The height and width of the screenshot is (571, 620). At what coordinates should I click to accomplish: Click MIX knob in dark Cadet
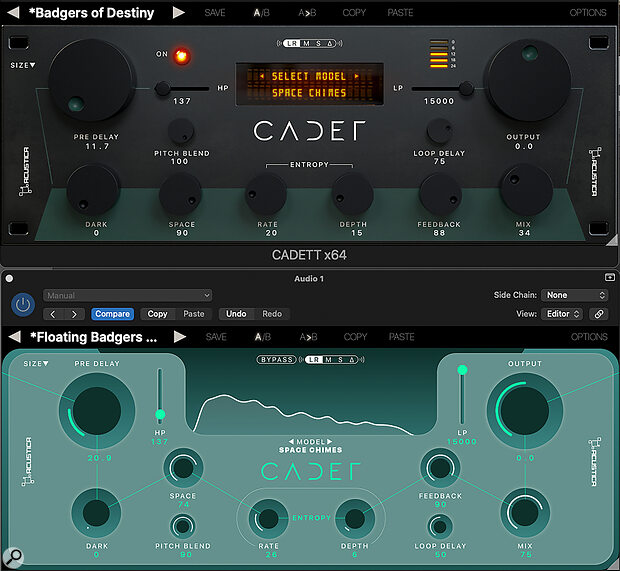click(526, 190)
